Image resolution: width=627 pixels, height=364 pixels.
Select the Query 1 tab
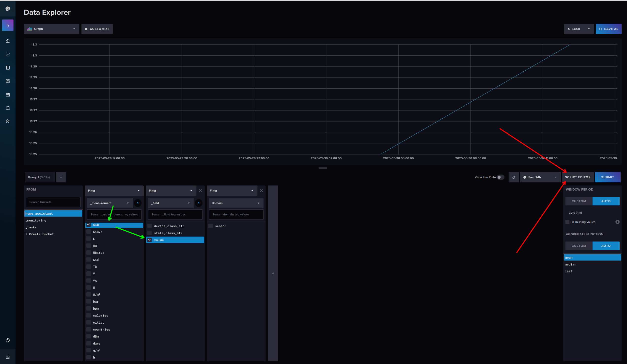39,177
